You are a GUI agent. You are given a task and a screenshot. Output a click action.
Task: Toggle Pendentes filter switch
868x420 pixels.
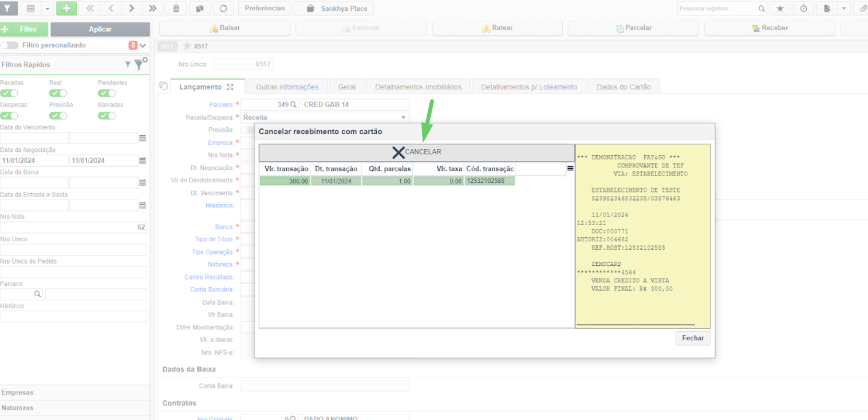click(107, 93)
